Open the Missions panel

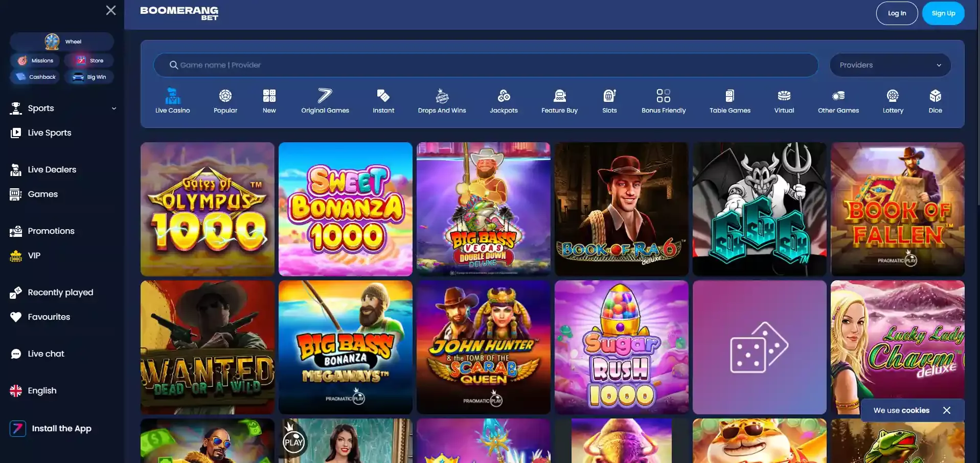[35, 60]
